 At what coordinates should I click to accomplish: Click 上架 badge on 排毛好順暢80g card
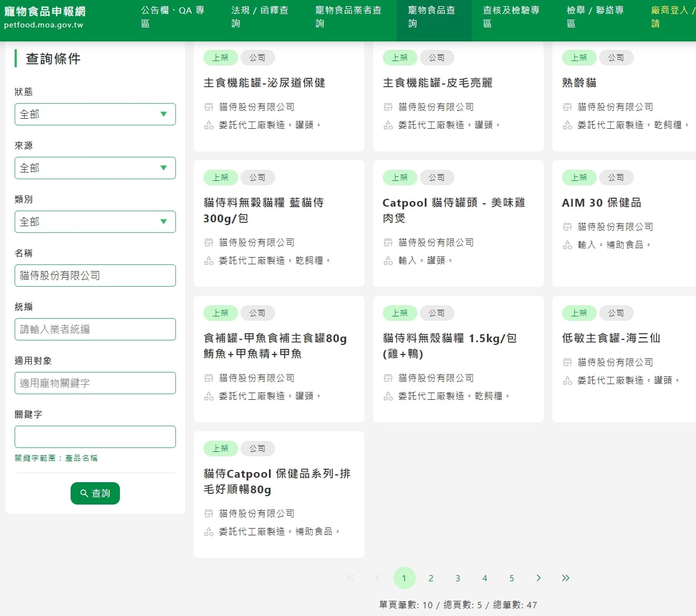[x=221, y=449]
